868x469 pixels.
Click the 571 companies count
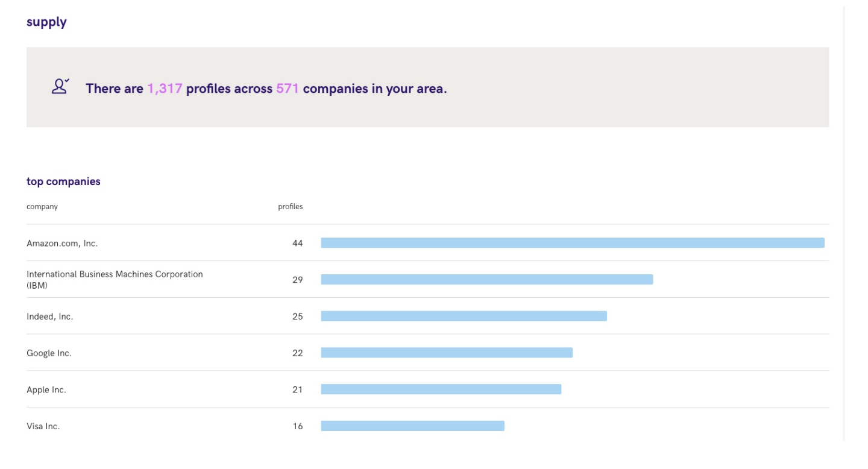point(288,89)
